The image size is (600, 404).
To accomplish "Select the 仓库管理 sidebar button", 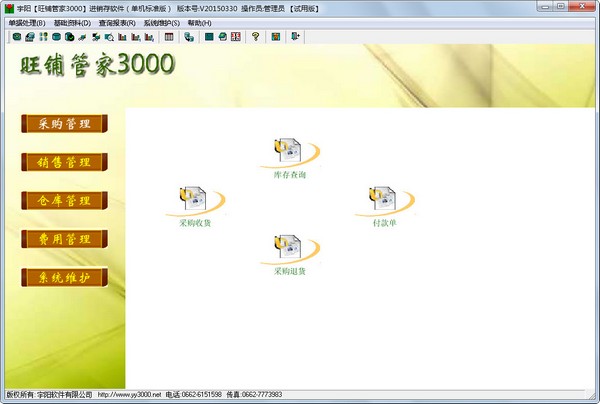I will coord(64,200).
